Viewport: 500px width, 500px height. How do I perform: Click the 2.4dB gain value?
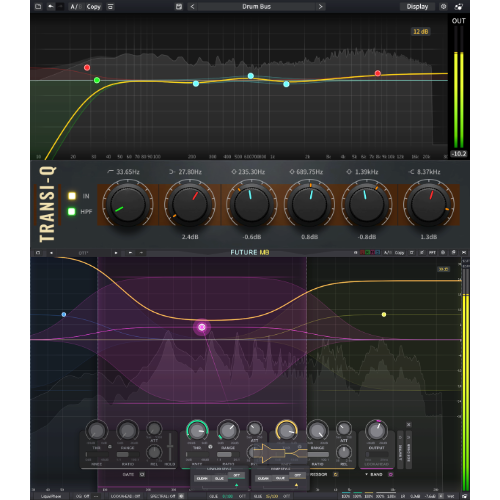pos(190,237)
